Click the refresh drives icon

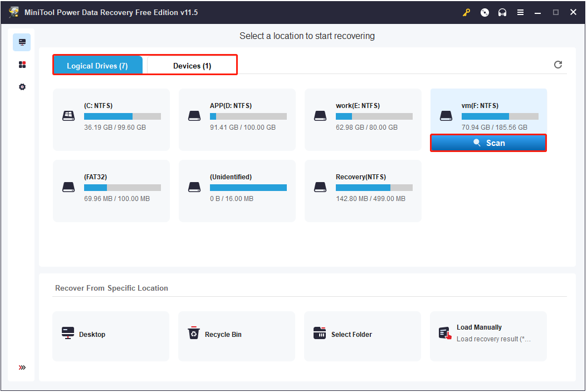pos(558,65)
